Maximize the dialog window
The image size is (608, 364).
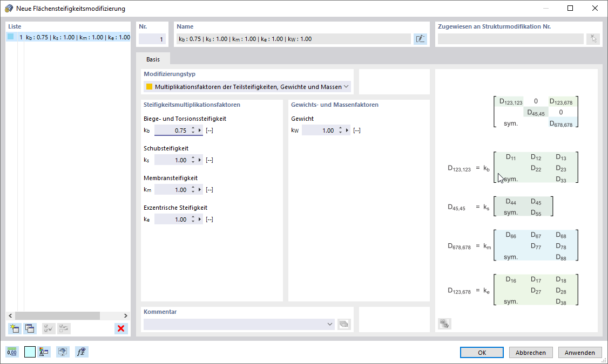[570, 8]
